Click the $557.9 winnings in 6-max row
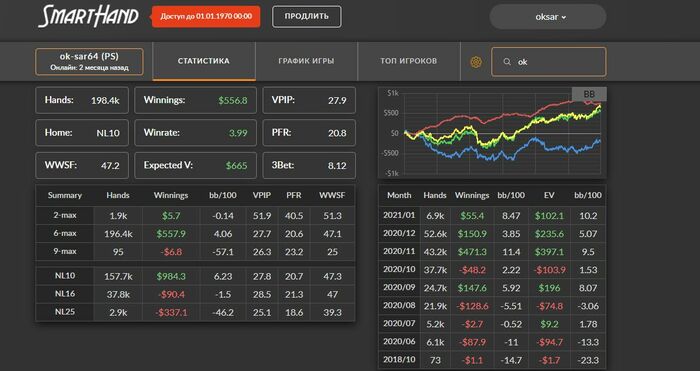The height and width of the screenshot is (371, 700). click(x=171, y=234)
